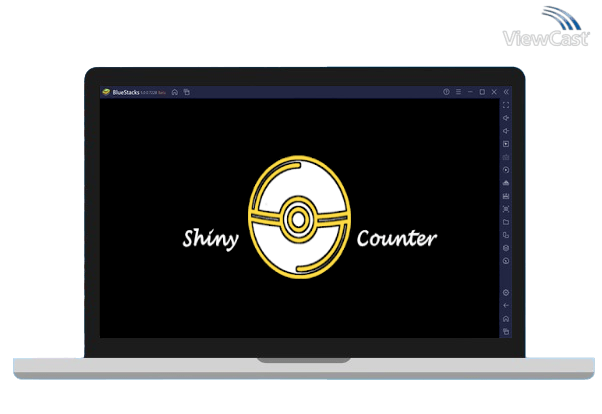Click the ViewCast logo
The height and width of the screenshot is (414, 602).
click(546, 27)
